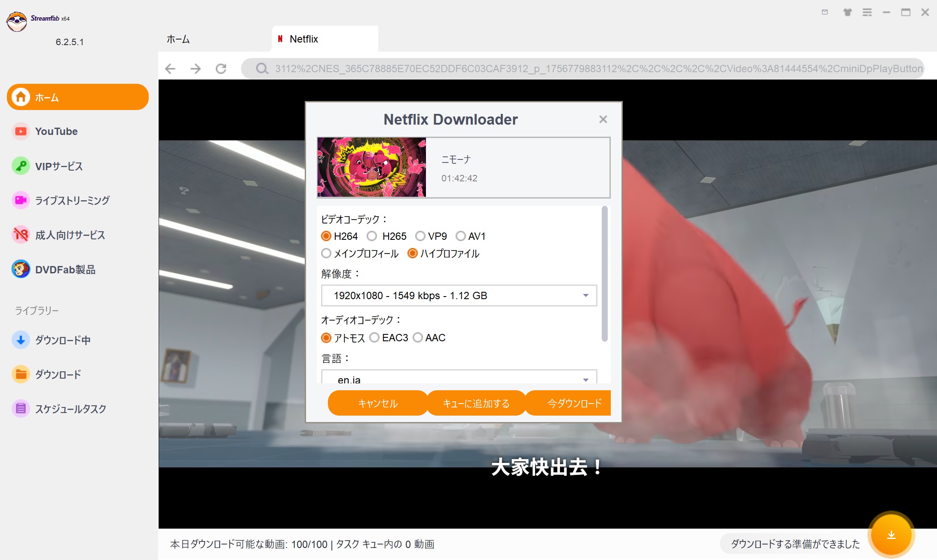Open the language dropdown showing en,ja
Screen dimensions: 937x560
[459, 377]
